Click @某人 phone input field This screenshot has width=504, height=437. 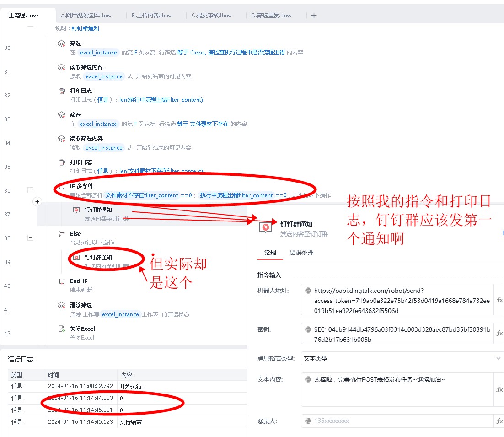[x=397, y=421]
